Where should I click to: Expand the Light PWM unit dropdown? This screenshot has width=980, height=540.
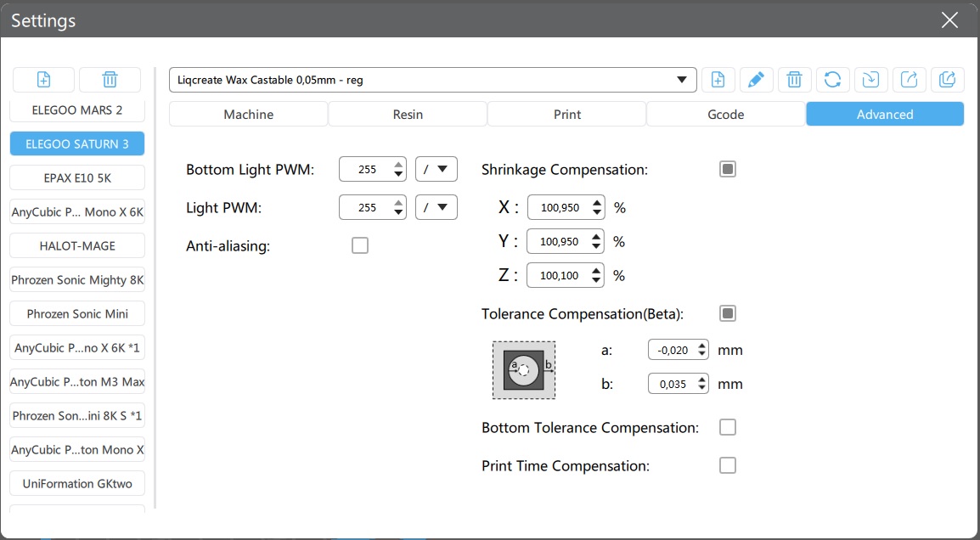pos(436,207)
